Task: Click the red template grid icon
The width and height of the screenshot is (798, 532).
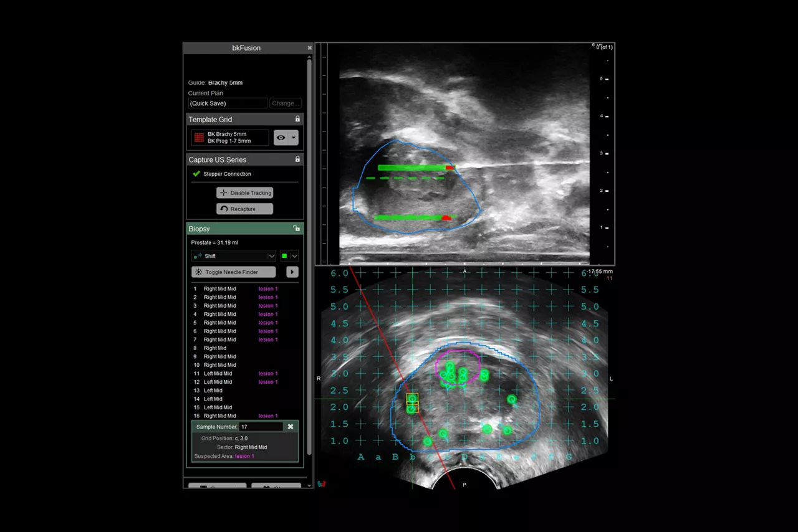Action: tap(199, 138)
